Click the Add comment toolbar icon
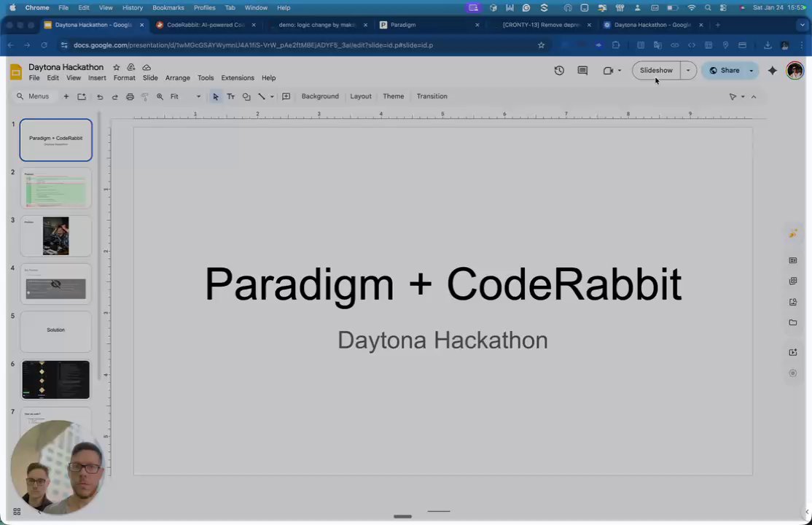The height and width of the screenshot is (525, 812). [286, 97]
